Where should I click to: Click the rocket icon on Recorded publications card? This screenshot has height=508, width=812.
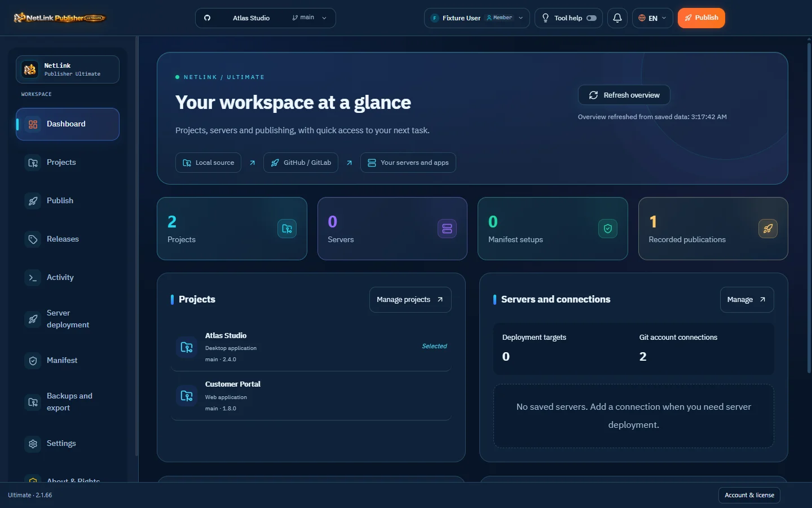tap(768, 229)
